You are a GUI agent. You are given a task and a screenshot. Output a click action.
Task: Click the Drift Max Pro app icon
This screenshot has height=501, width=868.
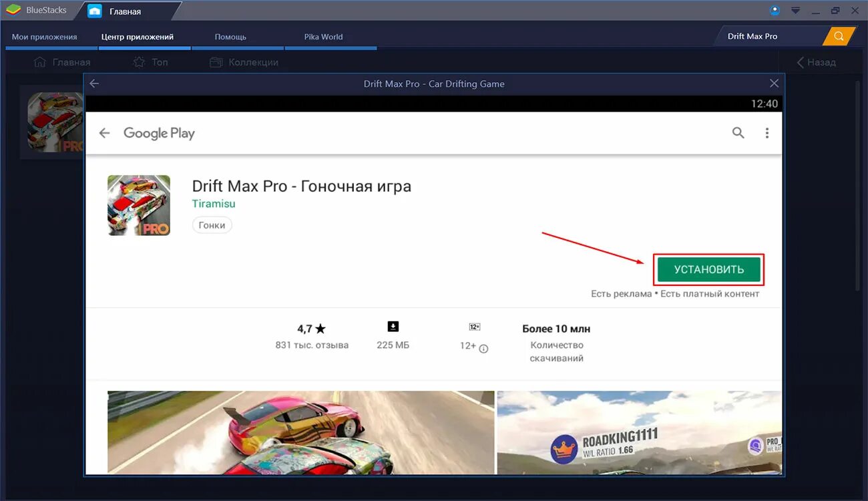point(139,205)
